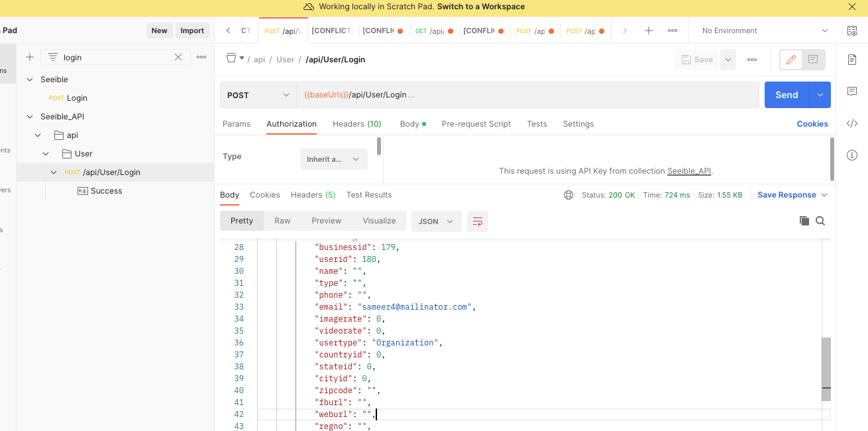Click the Seeible_API collection link
Viewport: 868px width, 431px height.
point(689,171)
